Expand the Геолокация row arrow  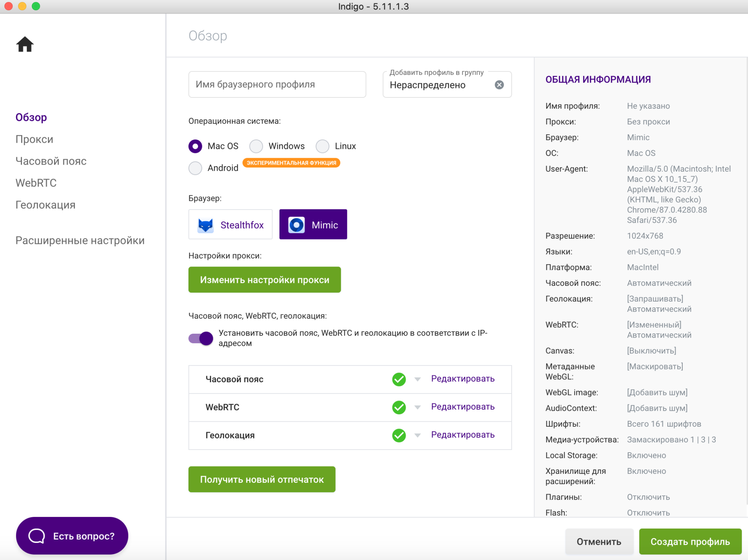417,435
